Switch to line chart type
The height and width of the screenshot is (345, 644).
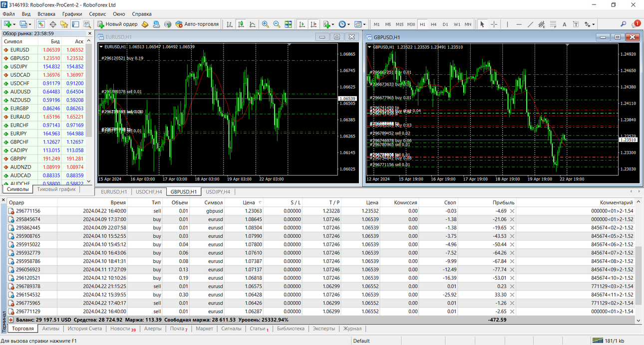tap(253, 24)
